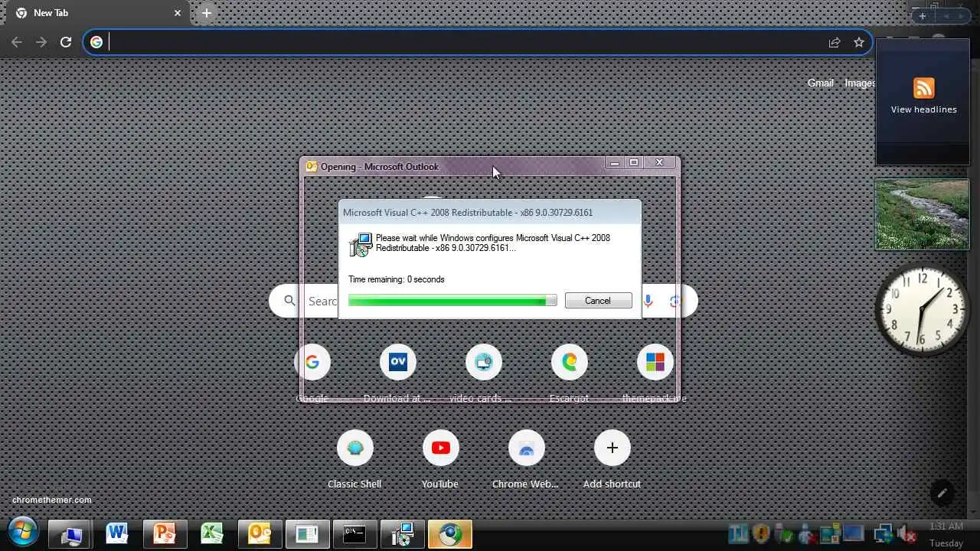Open the chromethemer.com link
The width and height of the screenshot is (980, 551).
click(52, 500)
